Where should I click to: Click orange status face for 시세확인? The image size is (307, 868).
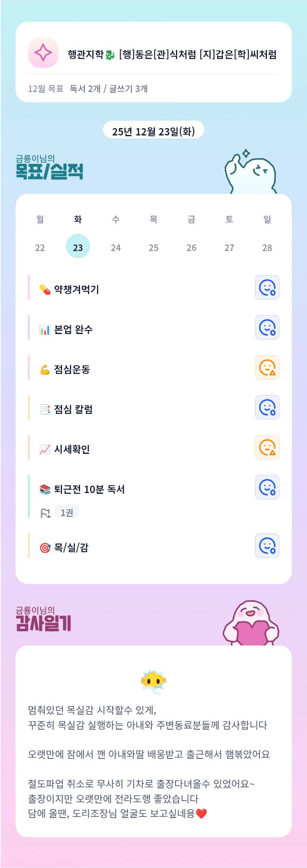click(x=267, y=447)
